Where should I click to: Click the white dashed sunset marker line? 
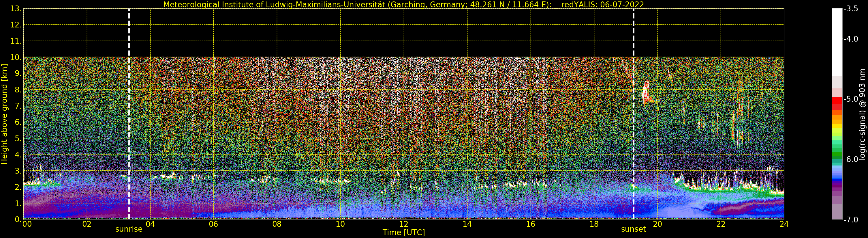tap(634, 114)
